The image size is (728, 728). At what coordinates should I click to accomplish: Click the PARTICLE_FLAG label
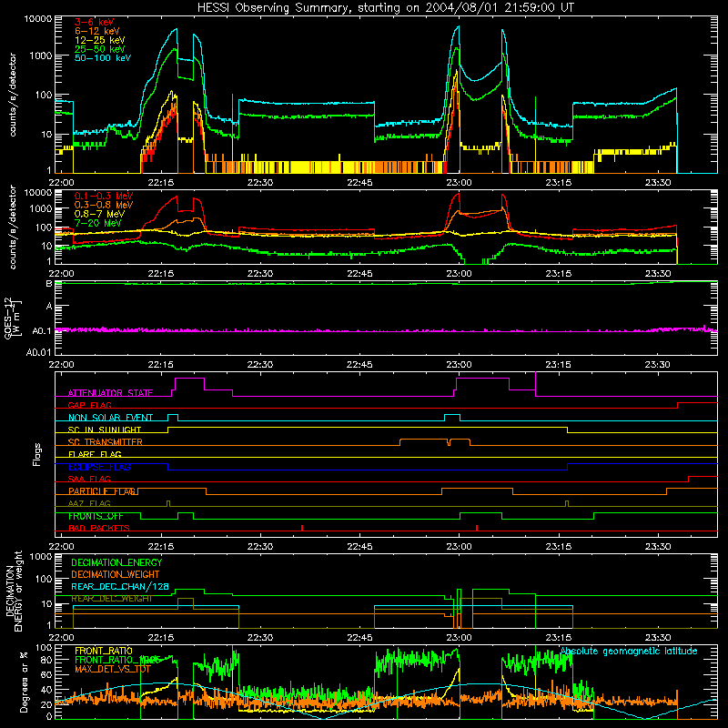[102, 491]
